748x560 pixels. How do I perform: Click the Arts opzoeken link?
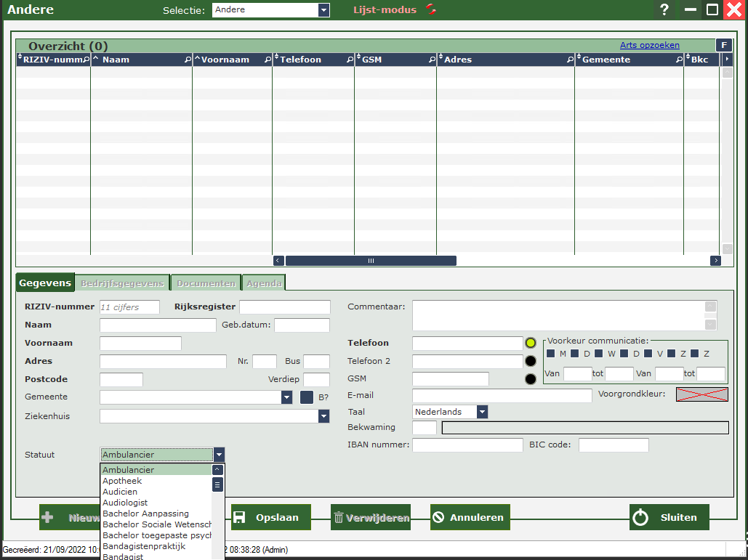click(649, 45)
